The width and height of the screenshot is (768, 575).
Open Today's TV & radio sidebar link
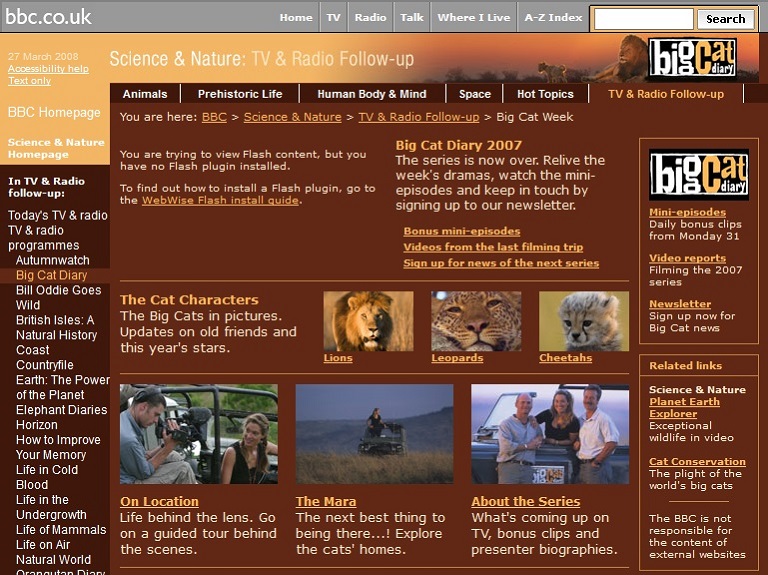58,215
